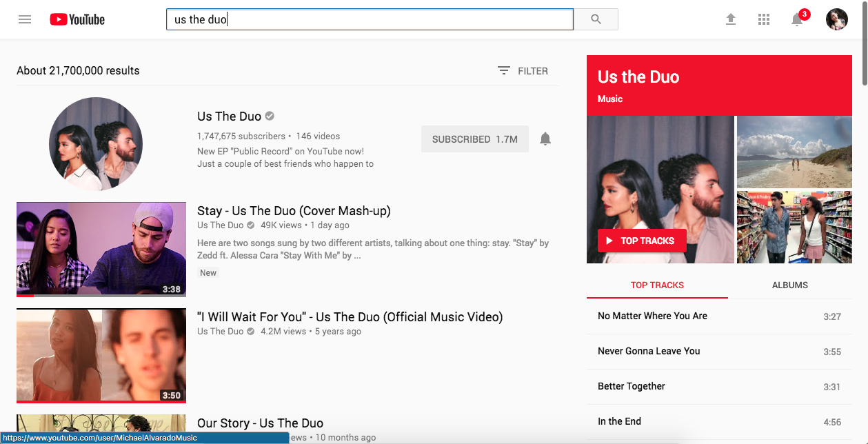Play track In the End

(x=719, y=422)
